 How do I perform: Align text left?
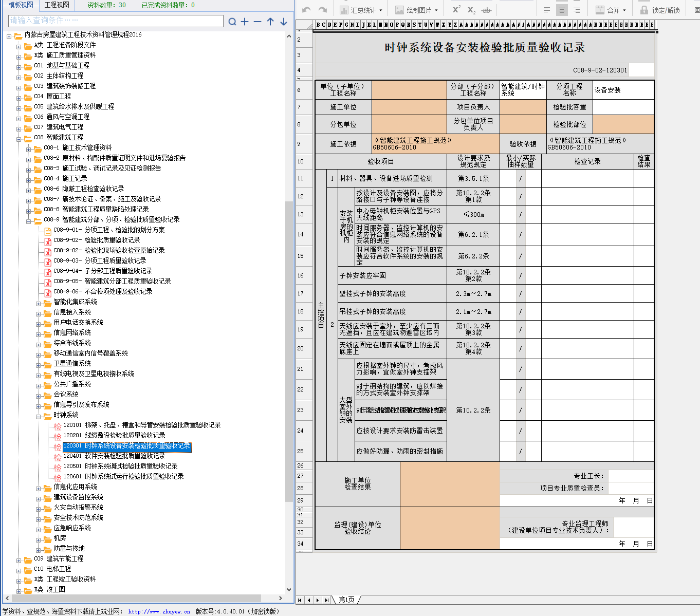point(547,10)
